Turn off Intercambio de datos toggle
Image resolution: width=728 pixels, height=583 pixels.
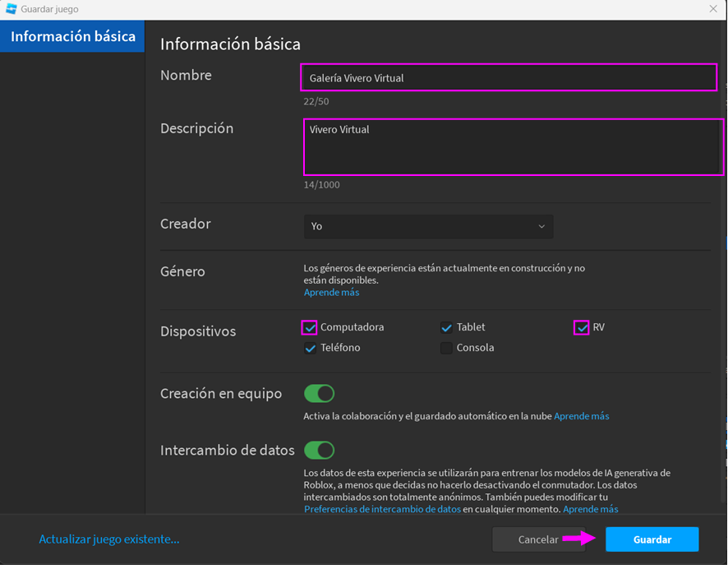[319, 451]
